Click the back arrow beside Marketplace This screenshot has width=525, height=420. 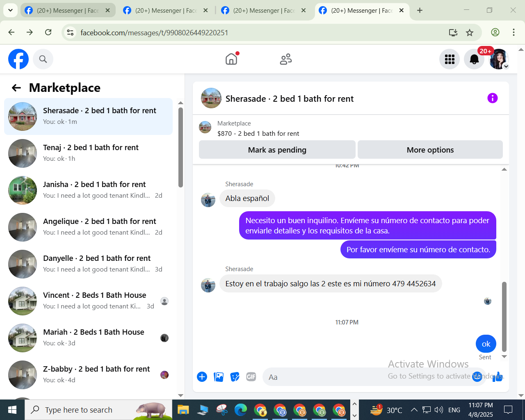(16, 87)
